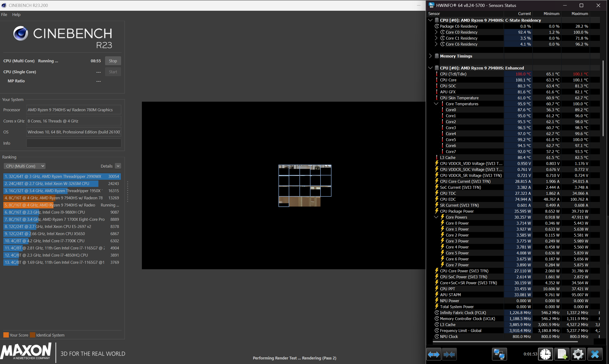
Task: Reset the HWiNFO elapsed-time clock icon
Action: (x=545, y=354)
